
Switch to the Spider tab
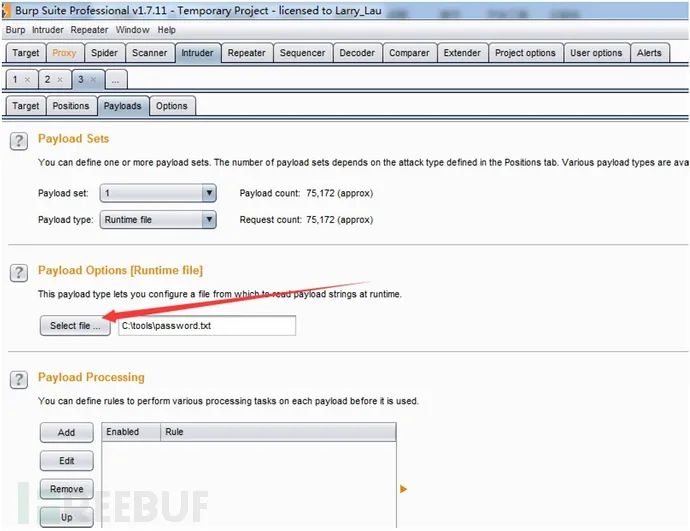pyautogui.click(x=104, y=53)
